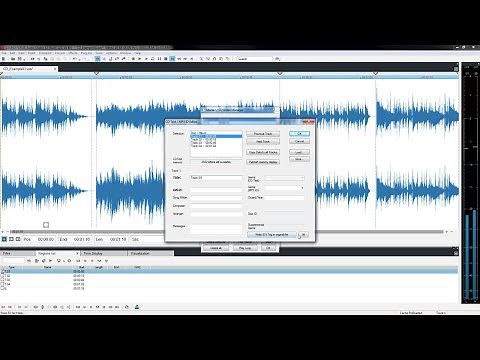Click into the Album input field
Screen dimensions: 480x360
coord(216,190)
